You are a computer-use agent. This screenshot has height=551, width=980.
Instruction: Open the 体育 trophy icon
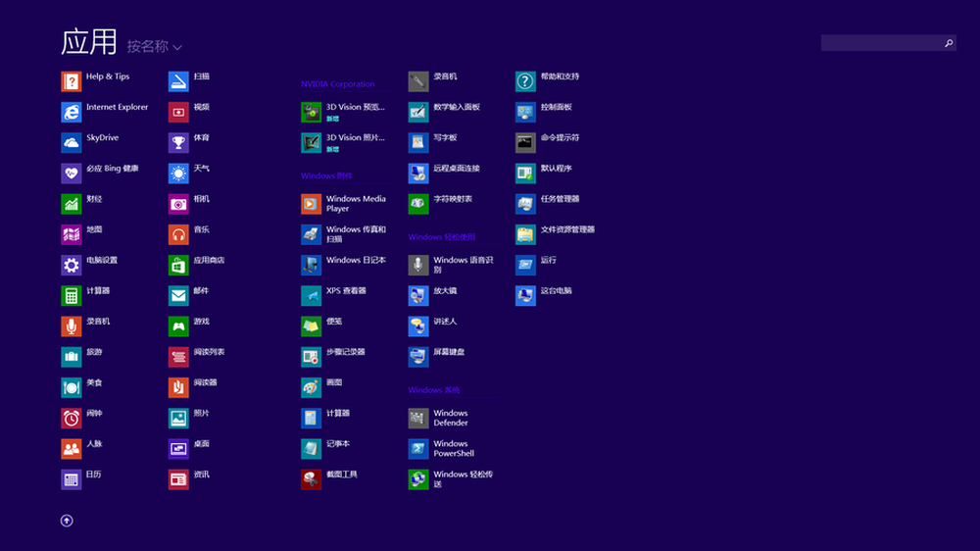click(178, 142)
